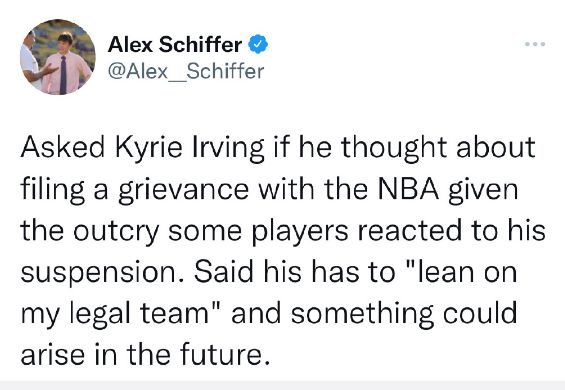Click the word "suspension" in the tweet
The height and width of the screenshot is (390, 565).
[99, 274]
